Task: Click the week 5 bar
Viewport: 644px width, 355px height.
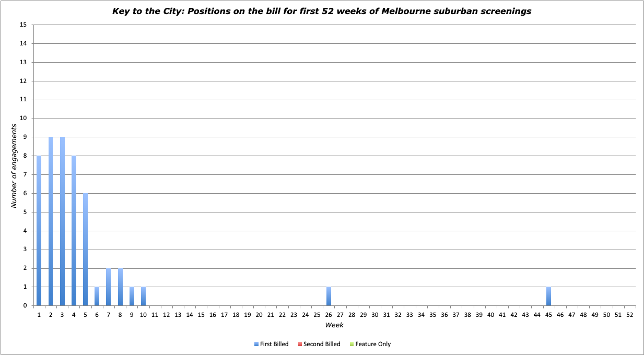Action: (85, 250)
